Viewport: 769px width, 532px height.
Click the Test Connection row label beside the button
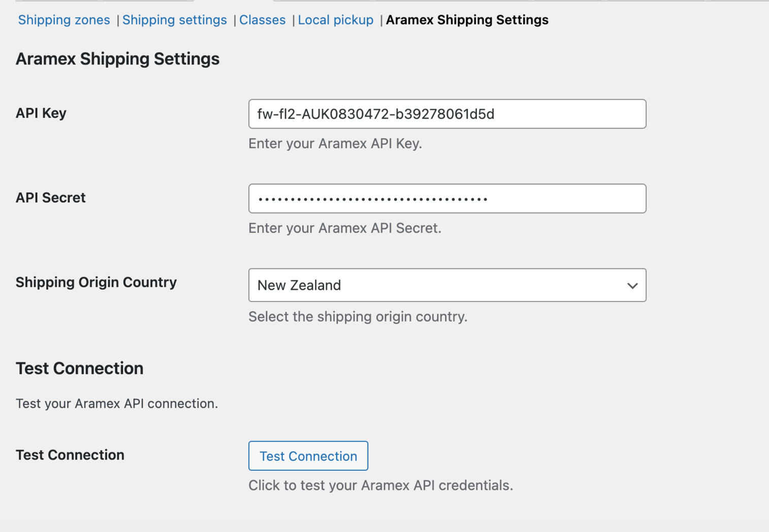(70, 455)
